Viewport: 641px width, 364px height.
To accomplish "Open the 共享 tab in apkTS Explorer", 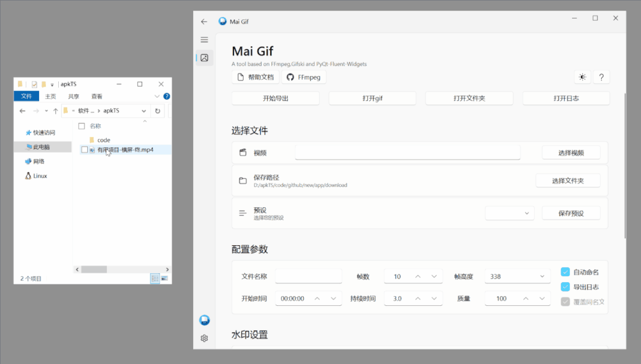I will [74, 96].
